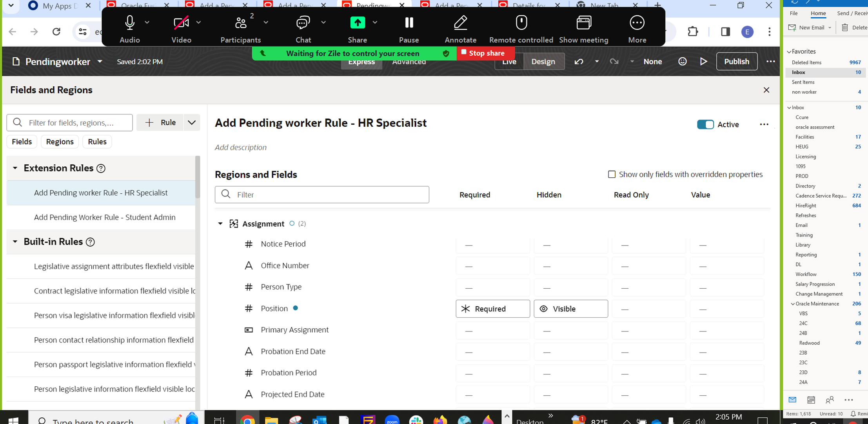Open Zoom Participants panel

[241, 23]
